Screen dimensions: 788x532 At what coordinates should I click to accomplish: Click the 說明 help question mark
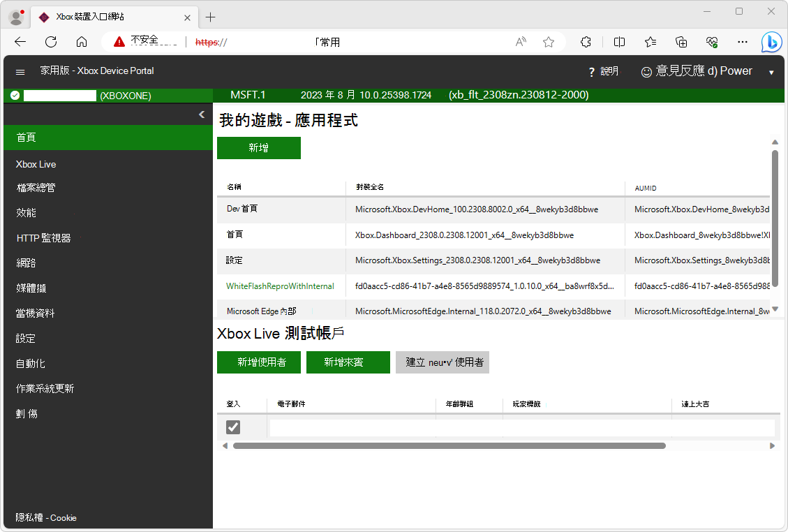(591, 72)
